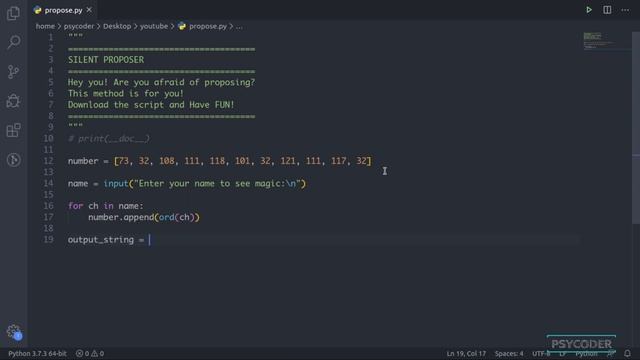This screenshot has width=640, height=360.
Task: Click the 'SILENT PROPOSER' docstring title
Action: (x=106, y=60)
